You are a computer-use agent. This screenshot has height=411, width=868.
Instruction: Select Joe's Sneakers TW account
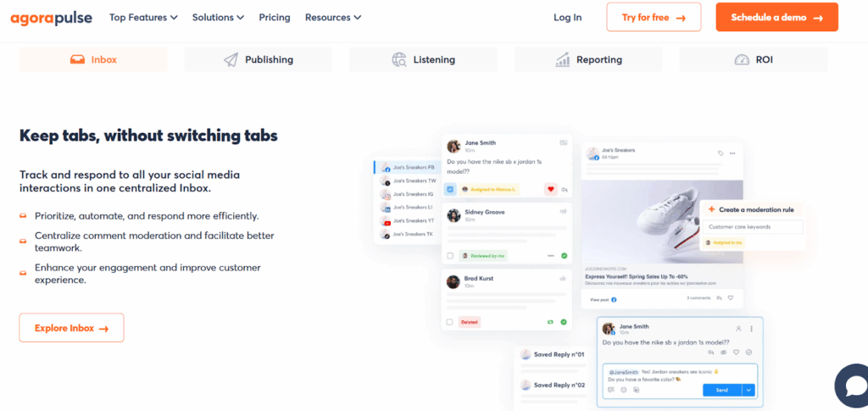click(x=408, y=181)
